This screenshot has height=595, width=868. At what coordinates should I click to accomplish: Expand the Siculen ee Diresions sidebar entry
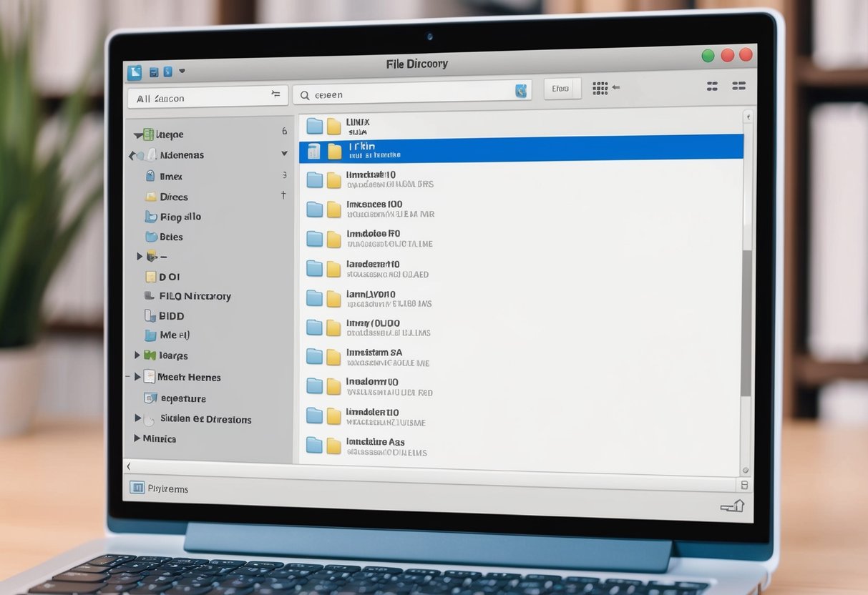(137, 420)
